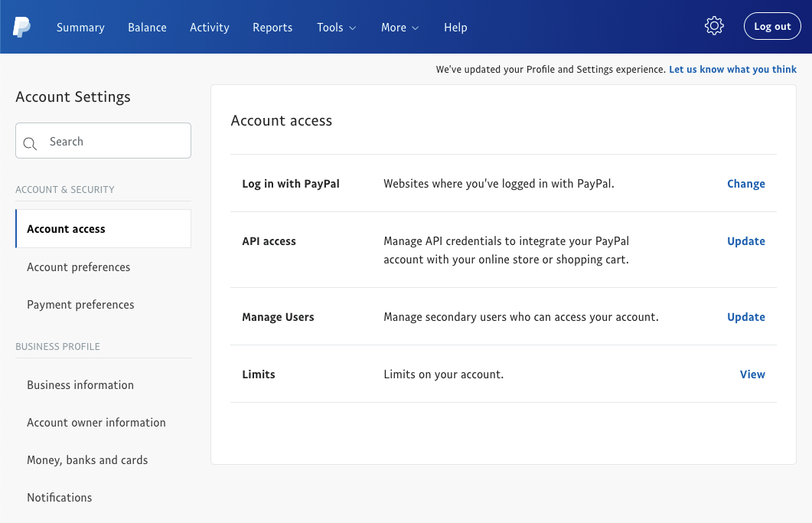Open Money, banks and cards

(87, 459)
